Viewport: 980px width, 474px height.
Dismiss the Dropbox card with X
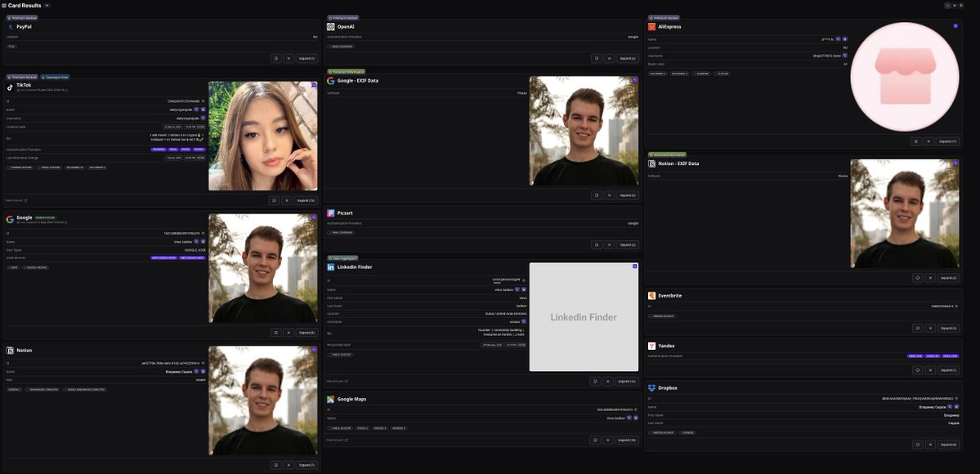[x=931, y=445]
